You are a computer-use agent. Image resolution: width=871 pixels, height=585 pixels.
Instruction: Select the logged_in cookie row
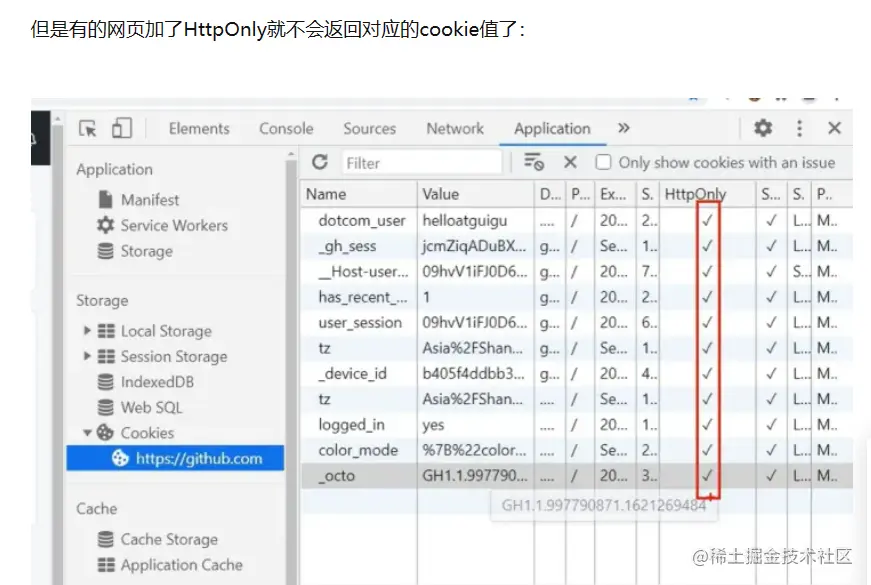click(x=577, y=425)
